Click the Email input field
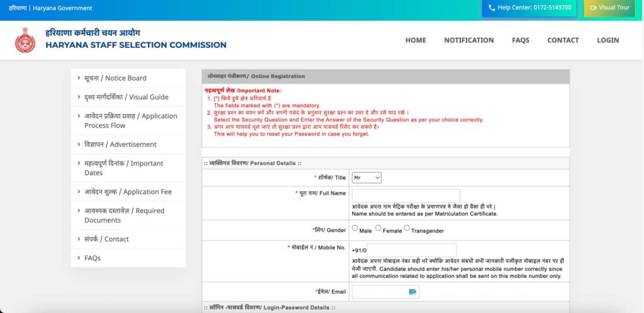Screen dimensions: 644x313 coord(386,292)
